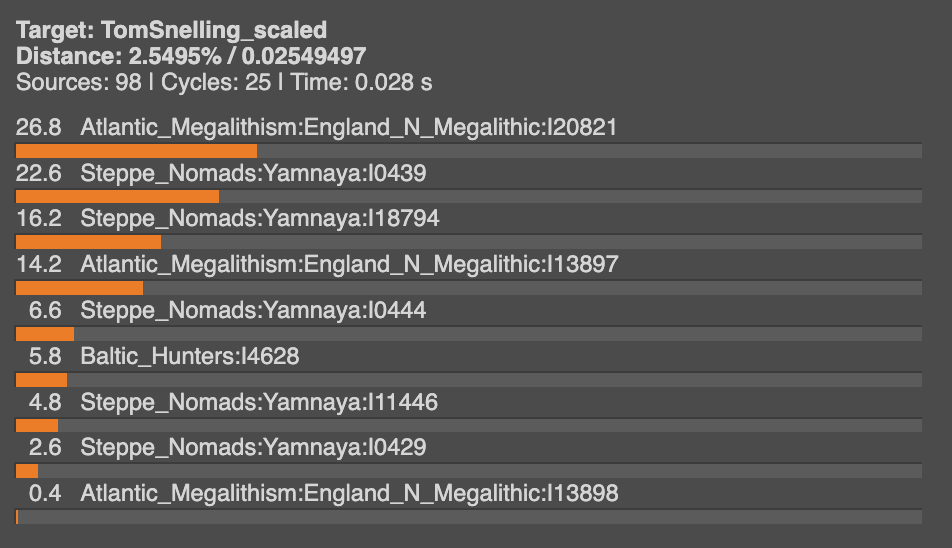Viewport: 952px width, 548px height.
Task: Select the Baltic_Hunters:I4628 row label
Action: pyautogui.click(x=189, y=356)
